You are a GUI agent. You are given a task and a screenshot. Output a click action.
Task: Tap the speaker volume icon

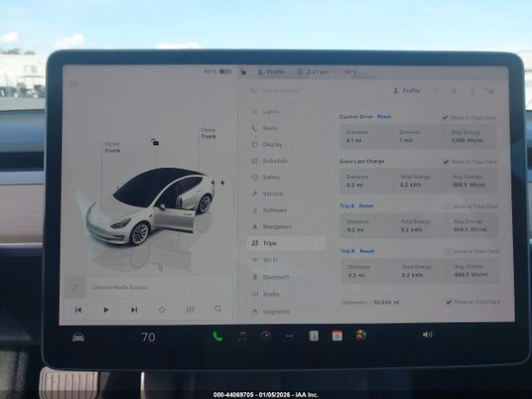[x=427, y=335]
